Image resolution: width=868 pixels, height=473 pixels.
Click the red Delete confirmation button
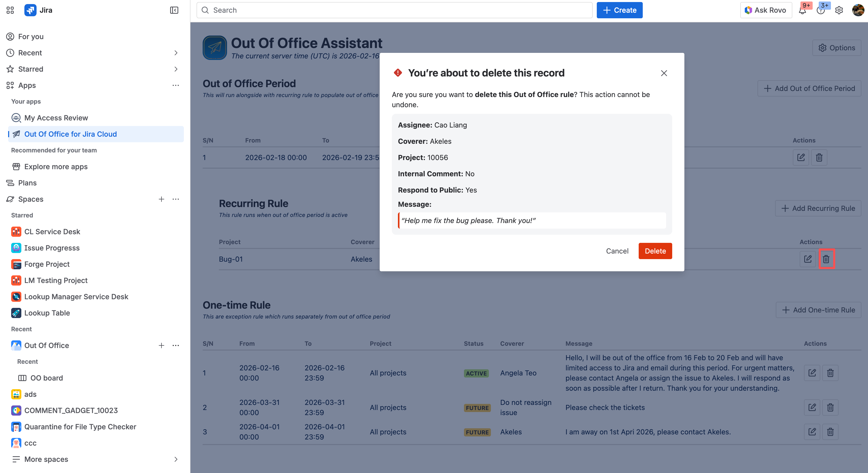click(x=655, y=251)
